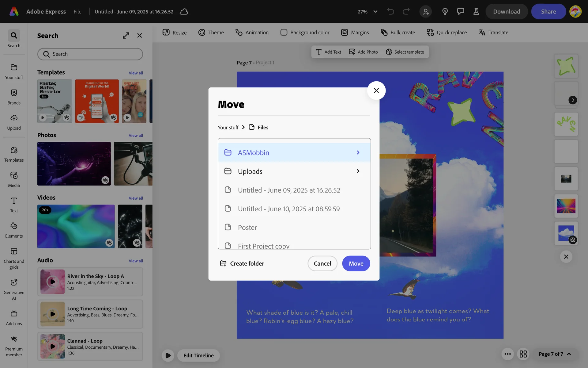
Task: Click Your stuff breadcrumb in Move dialog
Action: click(x=228, y=127)
